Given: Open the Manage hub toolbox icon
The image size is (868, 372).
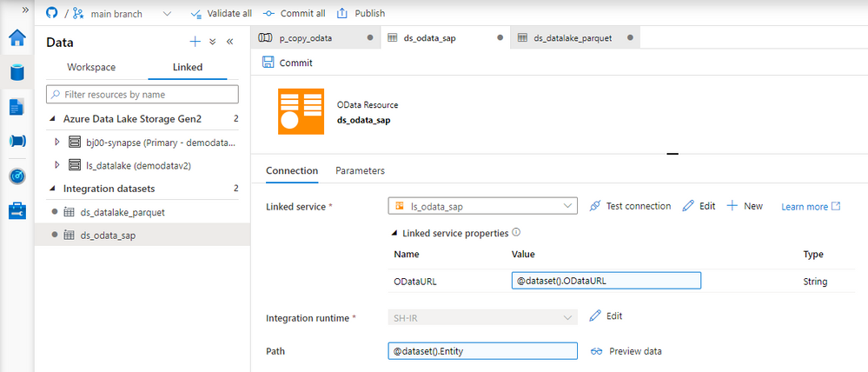Looking at the screenshot, I should (x=17, y=210).
